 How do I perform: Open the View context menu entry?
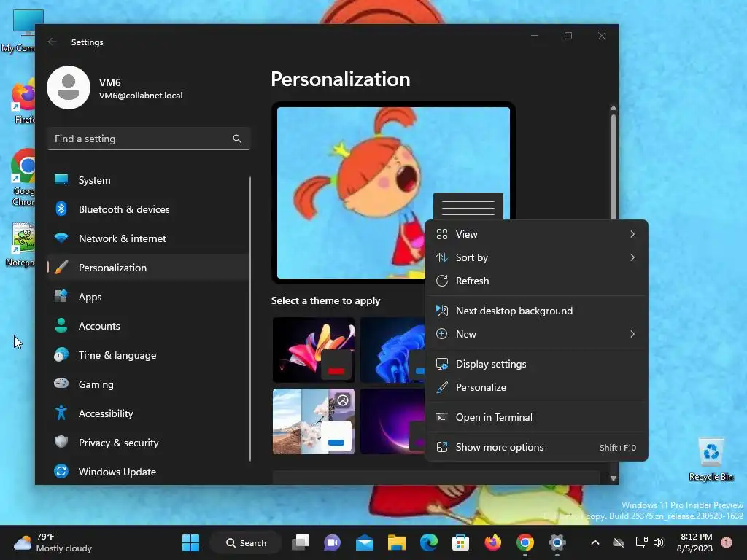[536, 234]
